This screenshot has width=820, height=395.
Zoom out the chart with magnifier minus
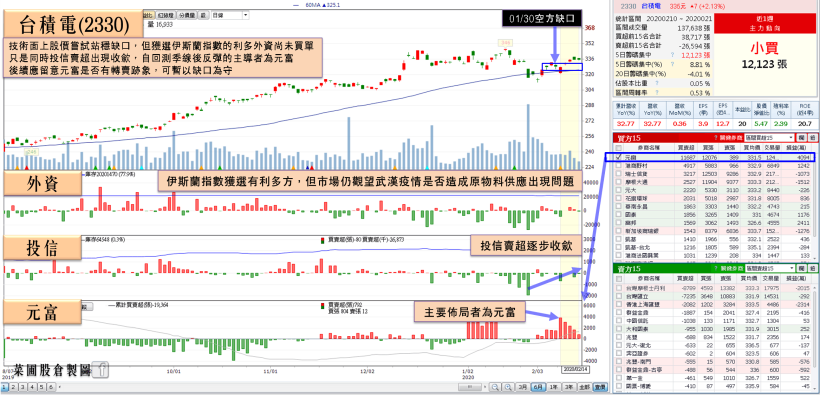(495, 387)
